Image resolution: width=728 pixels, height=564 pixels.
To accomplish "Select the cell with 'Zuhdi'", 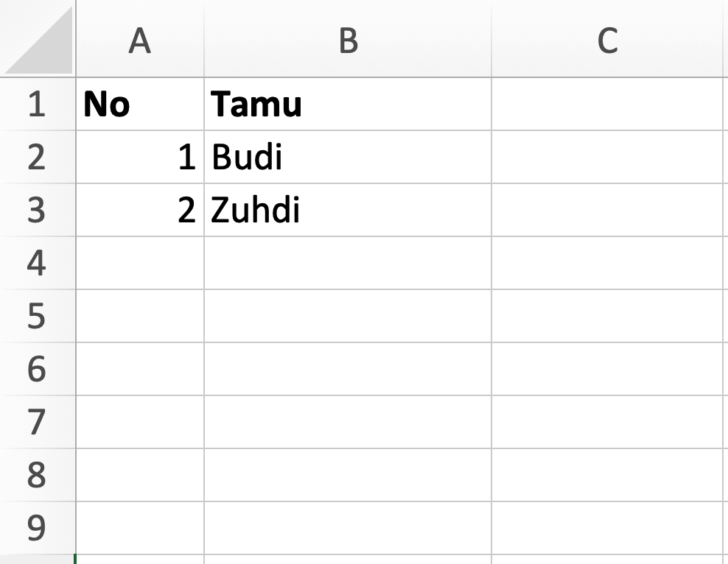I will pos(346,209).
